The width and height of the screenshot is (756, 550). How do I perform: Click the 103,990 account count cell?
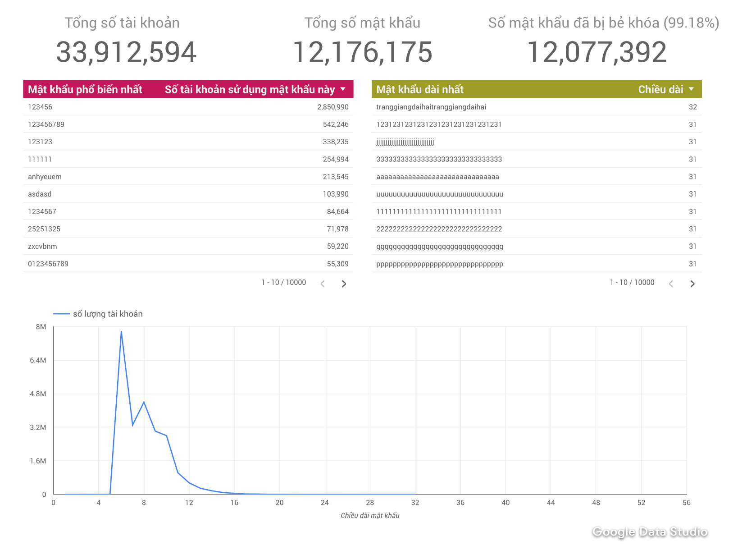tap(336, 194)
